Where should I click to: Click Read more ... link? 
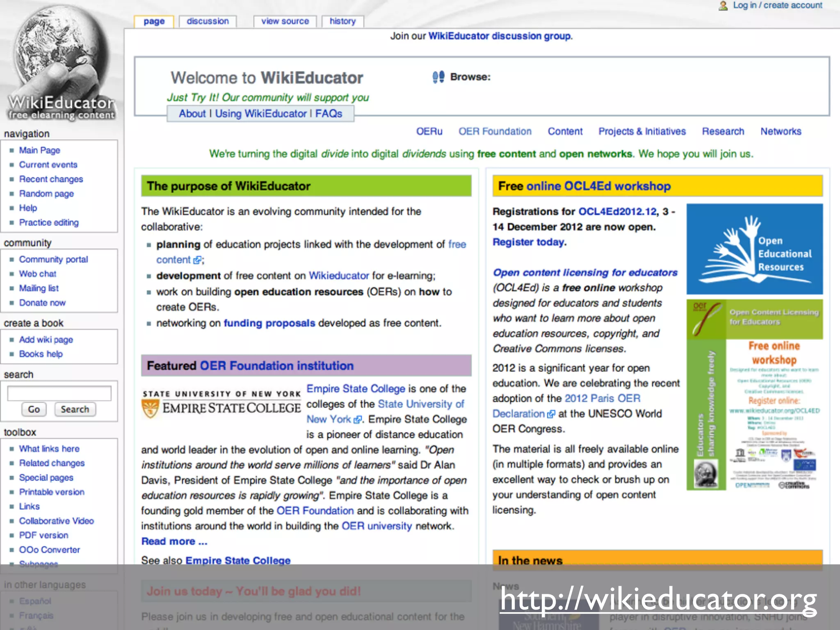pos(174,541)
